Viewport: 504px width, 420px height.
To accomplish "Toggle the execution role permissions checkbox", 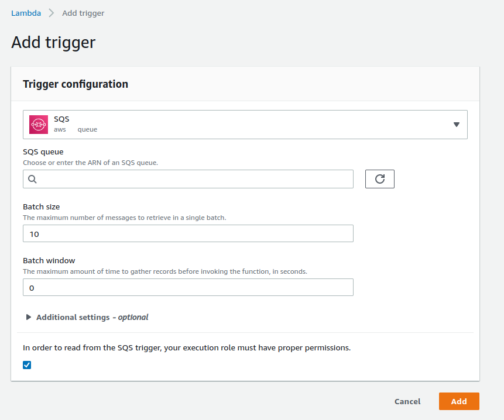I will pyautogui.click(x=27, y=365).
